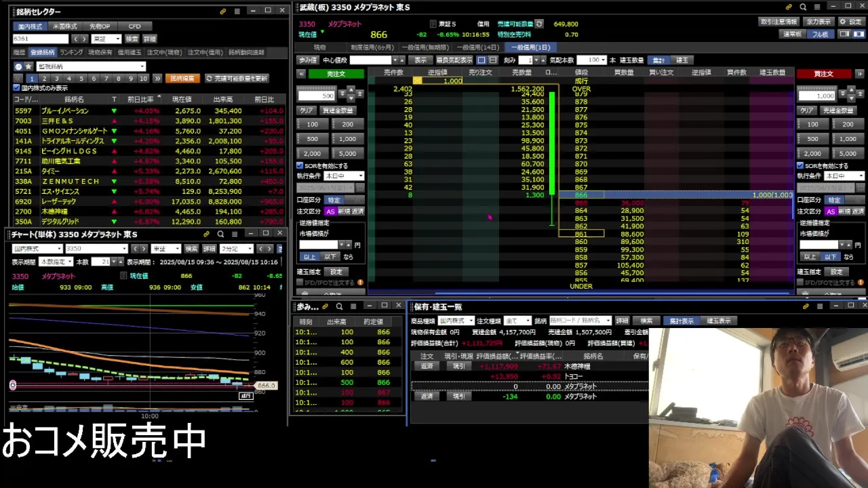Click 返済 button on 木徳神糧 row
The height and width of the screenshot is (488, 868).
[427, 366]
